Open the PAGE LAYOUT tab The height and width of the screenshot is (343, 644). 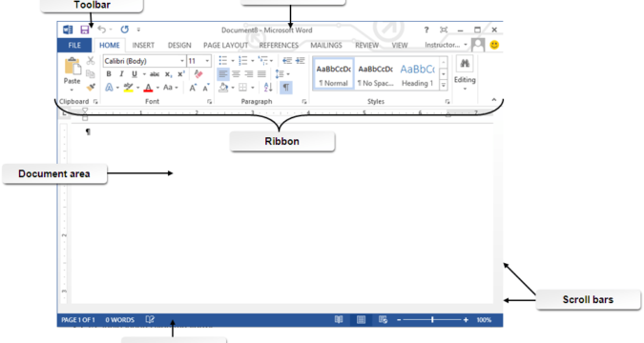tap(225, 45)
